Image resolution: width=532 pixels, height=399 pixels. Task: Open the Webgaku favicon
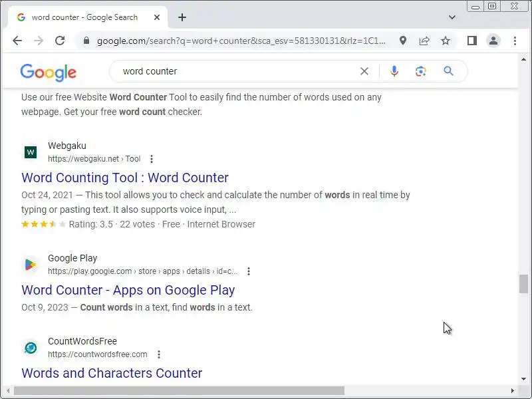(31, 152)
